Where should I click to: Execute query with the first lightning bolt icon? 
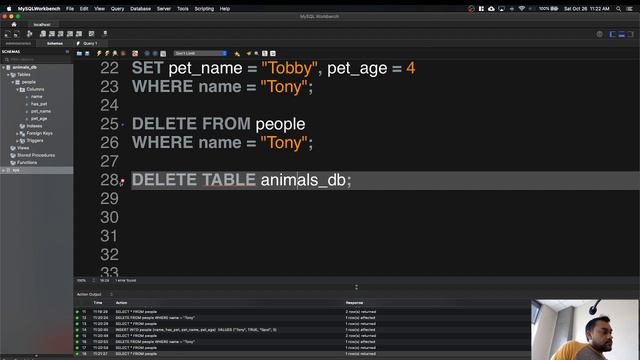[99, 53]
